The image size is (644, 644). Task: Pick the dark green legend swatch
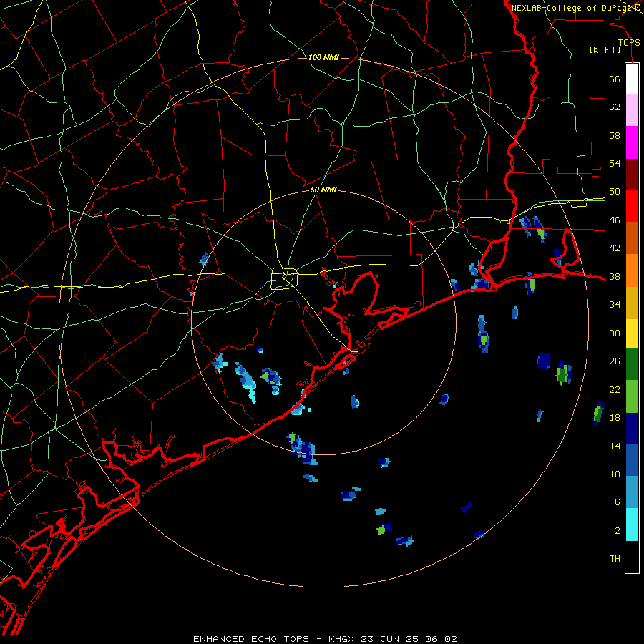pos(632,364)
